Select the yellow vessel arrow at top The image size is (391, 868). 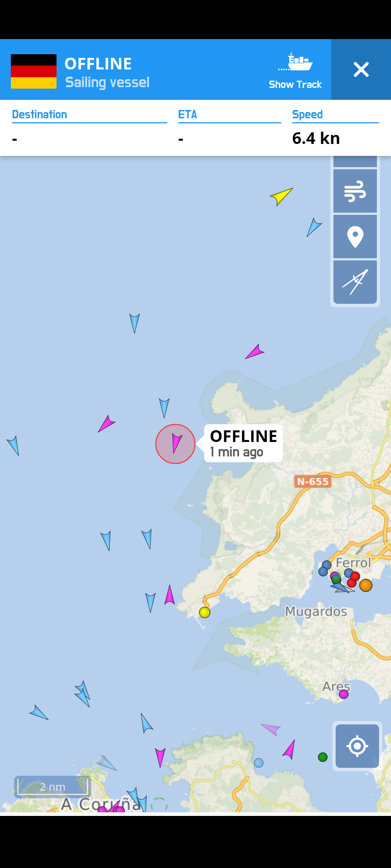(x=281, y=196)
